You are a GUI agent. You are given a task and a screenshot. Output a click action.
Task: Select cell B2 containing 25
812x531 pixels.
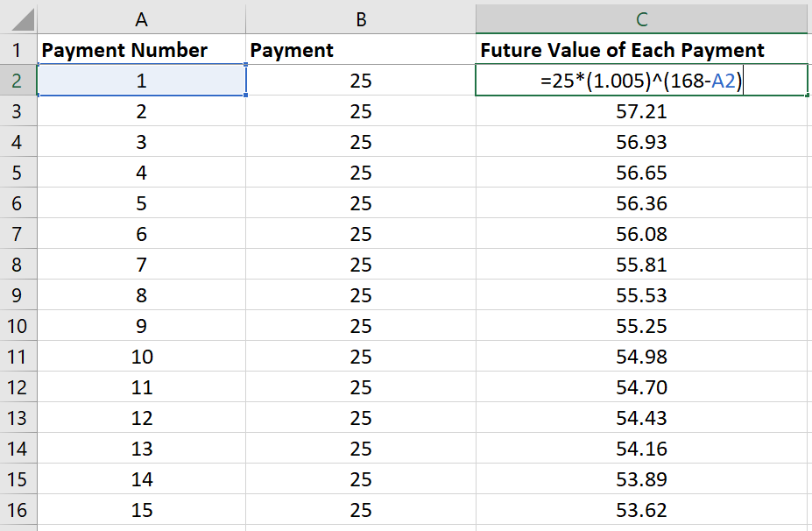(x=361, y=81)
